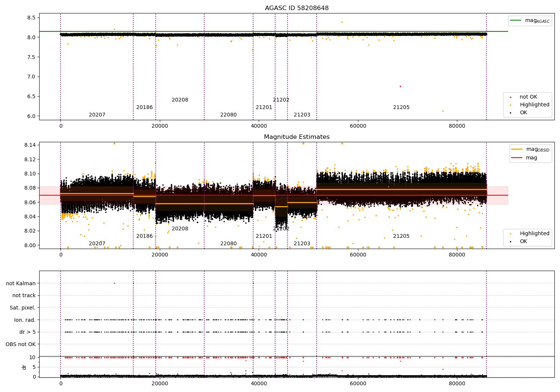Image resolution: width=560 pixels, height=392 pixels.
Task: Click the plot title AGASC ID 58208648
Action: click(297, 8)
